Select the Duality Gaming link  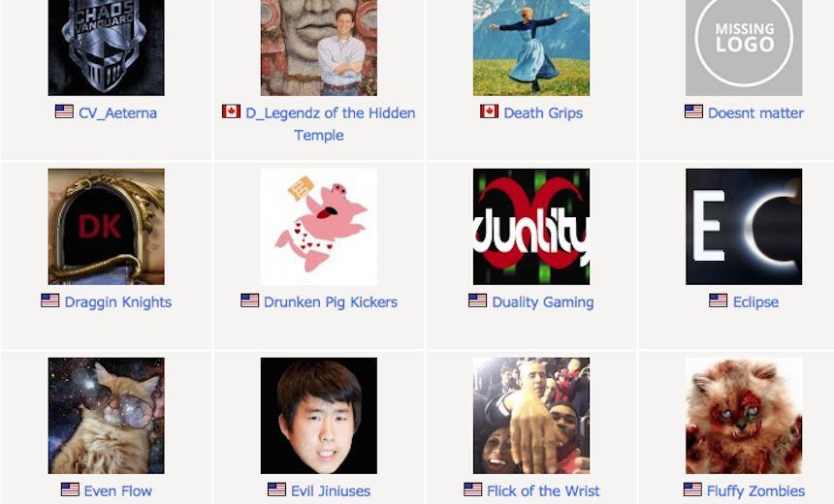(543, 302)
